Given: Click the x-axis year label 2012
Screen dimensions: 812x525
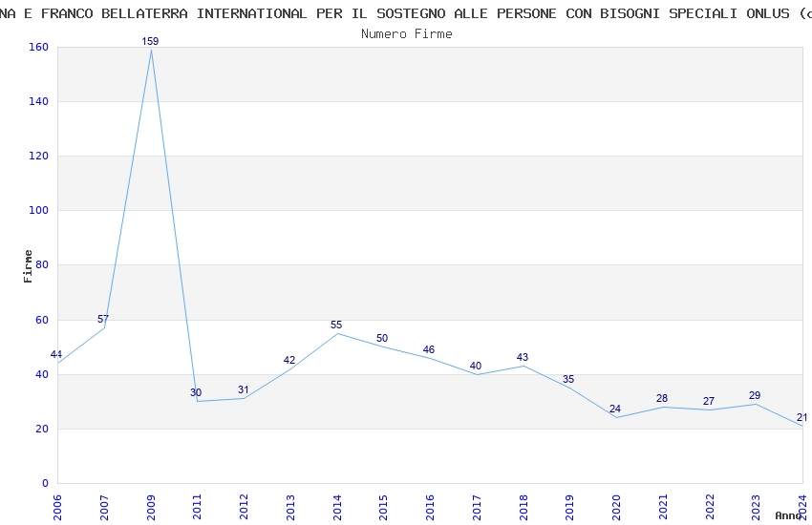Looking at the screenshot, I should click(244, 507).
